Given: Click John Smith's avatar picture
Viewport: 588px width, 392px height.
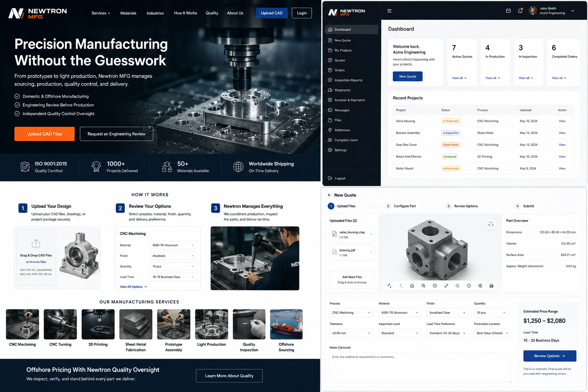Looking at the screenshot, I should pos(532,11).
